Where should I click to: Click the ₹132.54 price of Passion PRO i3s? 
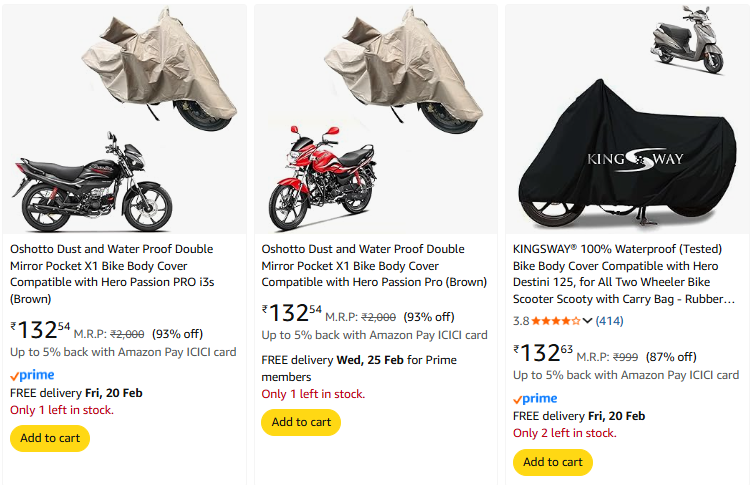[x=40, y=331]
